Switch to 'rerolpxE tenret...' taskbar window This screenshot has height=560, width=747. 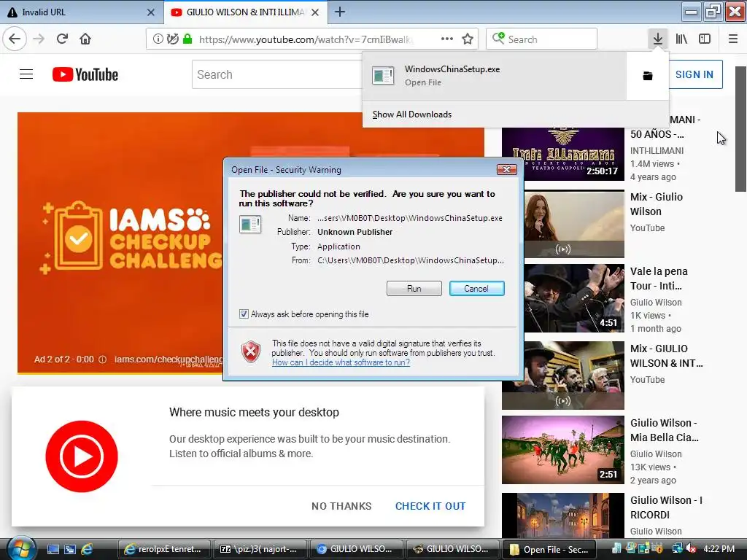tap(164, 549)
